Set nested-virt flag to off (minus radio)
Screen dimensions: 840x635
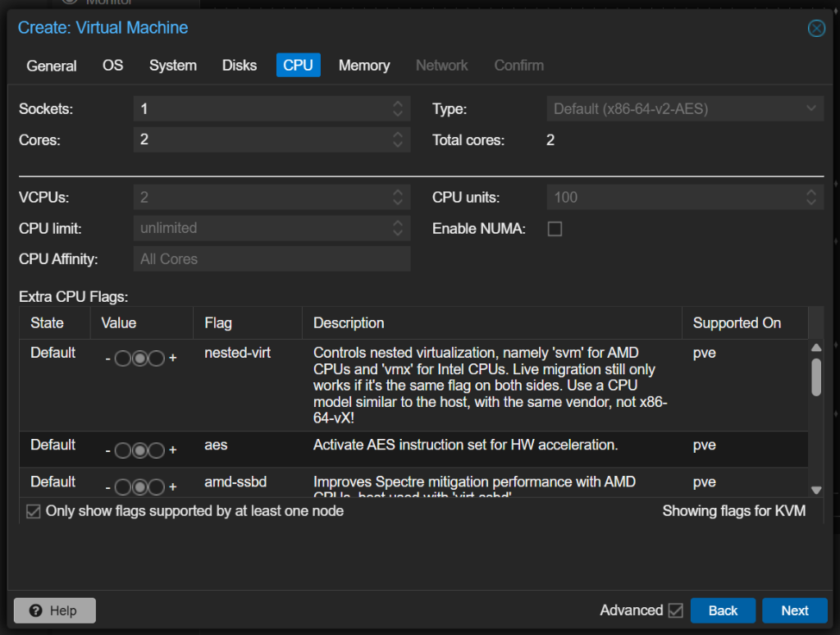(123, 359)
